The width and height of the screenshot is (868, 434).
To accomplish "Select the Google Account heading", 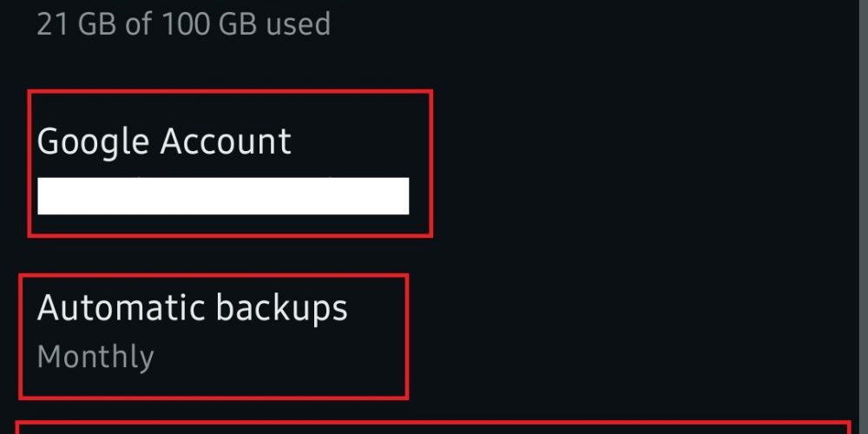I will click(164, 141).
